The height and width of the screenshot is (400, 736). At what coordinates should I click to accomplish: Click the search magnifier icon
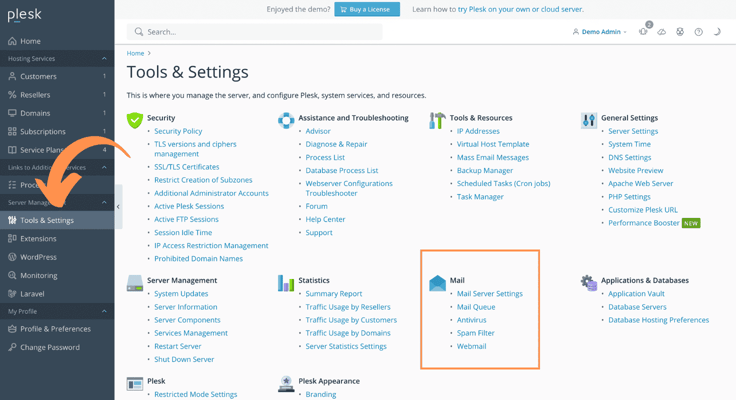(x=138, y=32)
